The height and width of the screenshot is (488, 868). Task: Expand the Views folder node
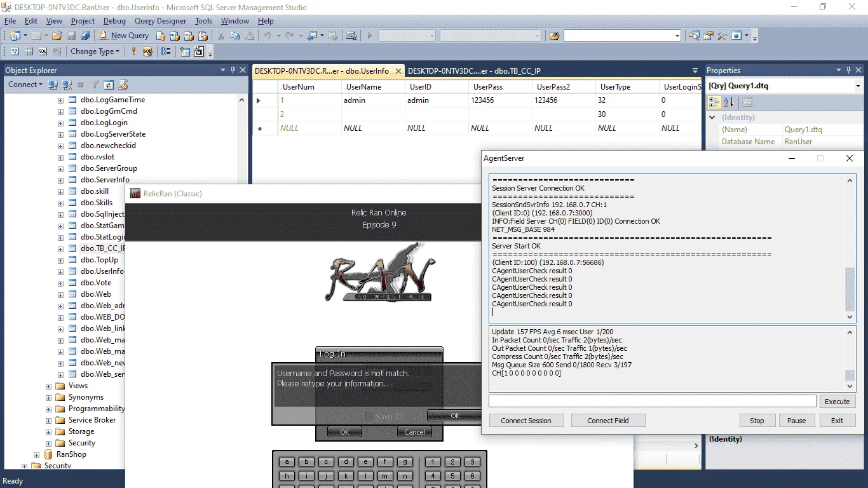tap(48, 386)
